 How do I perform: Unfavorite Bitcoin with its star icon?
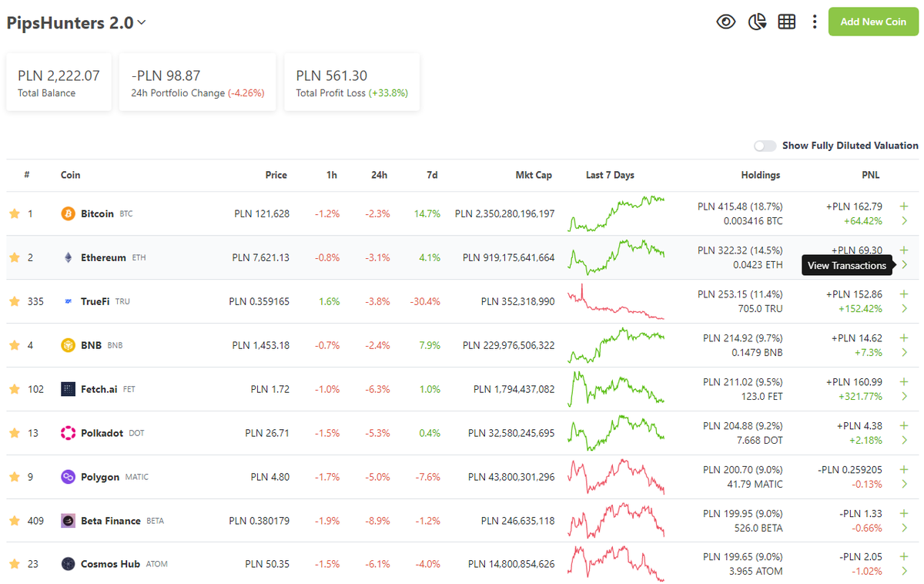click(14, 213)
